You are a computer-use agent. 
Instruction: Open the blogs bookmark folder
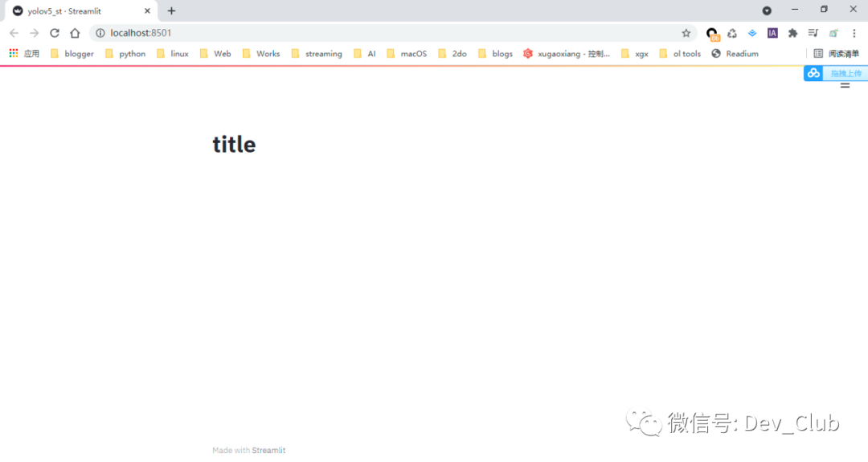tap(495, 54)
